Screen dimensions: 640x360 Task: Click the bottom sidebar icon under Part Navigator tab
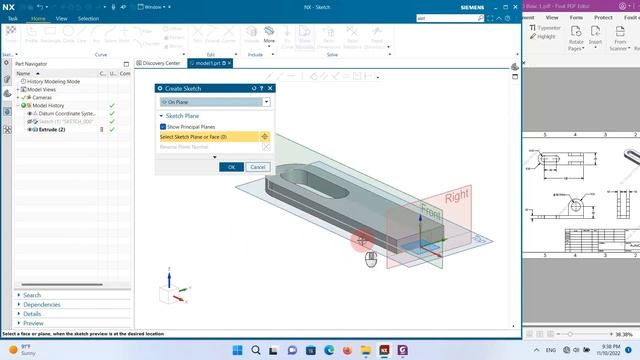point(7,130)
